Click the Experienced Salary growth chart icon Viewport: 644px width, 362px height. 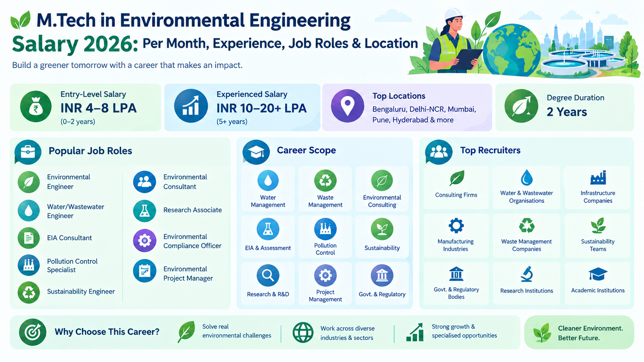tap(191, 106)
